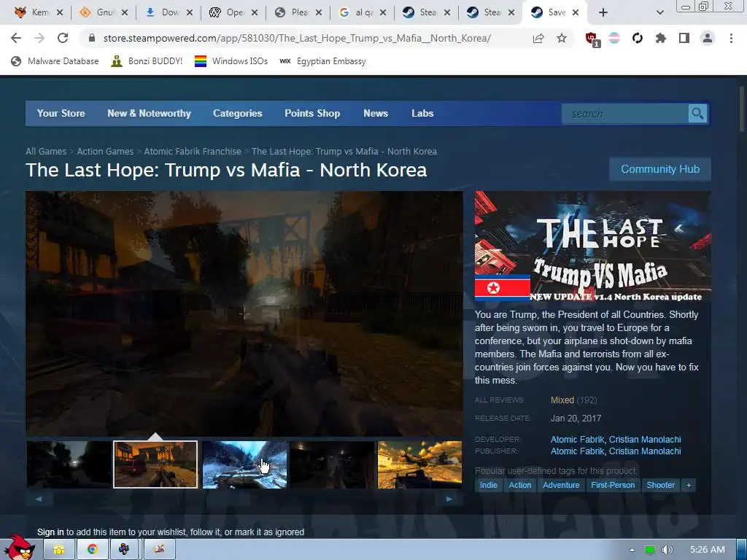The width and height of the screenshot is (747, 560).
Task: Expand more tags with the plus button
Action: pyautogui.click(x=689, y=485)
